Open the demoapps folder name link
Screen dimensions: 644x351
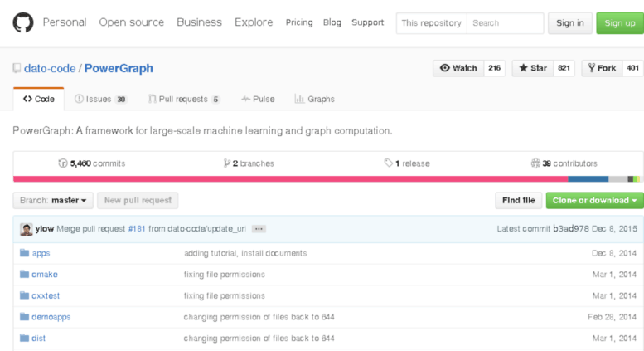click(51, 317)
